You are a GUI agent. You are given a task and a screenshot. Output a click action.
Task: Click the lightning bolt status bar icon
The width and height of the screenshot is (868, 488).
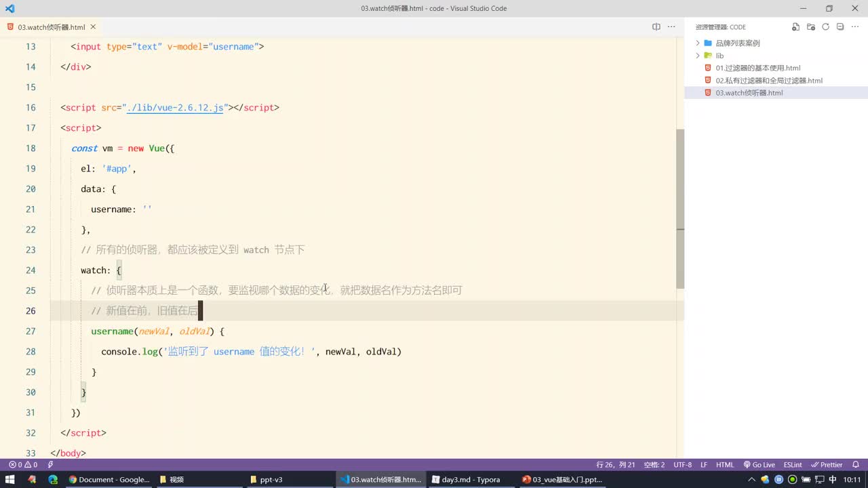point(50,465)
